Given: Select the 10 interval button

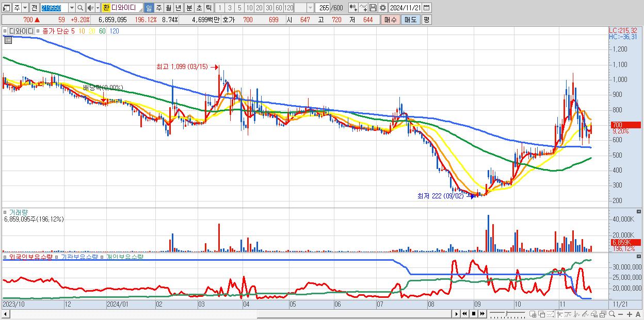Looking at the screenshot, I should point(249,8).
